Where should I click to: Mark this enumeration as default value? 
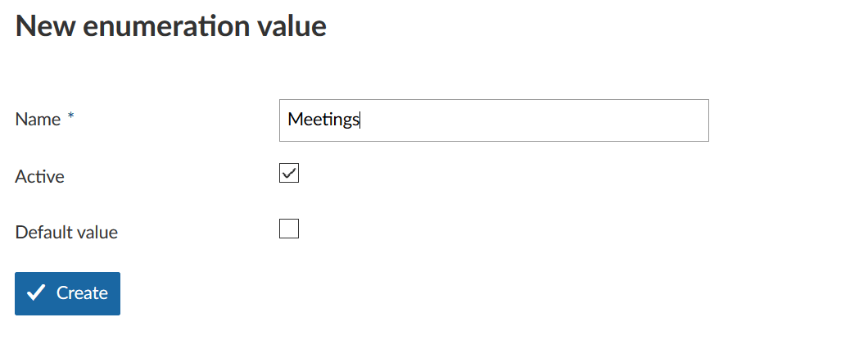[x=289, y=229]
